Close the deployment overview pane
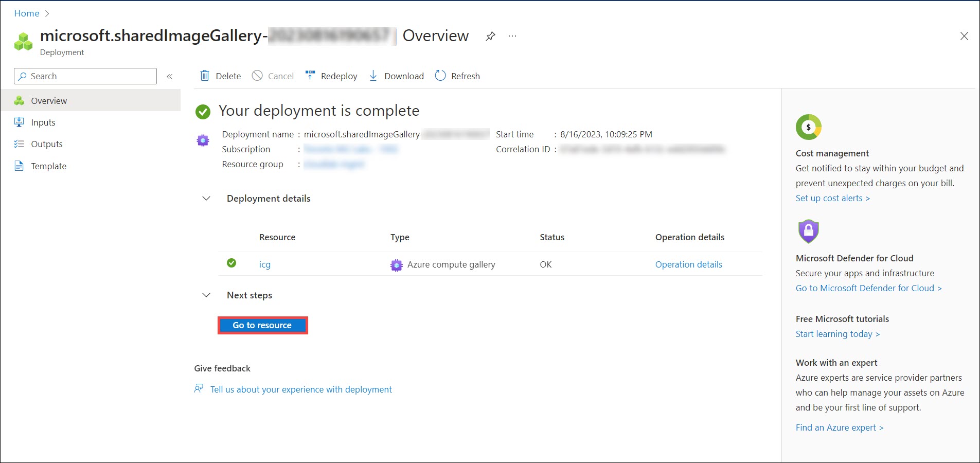980x463 pixels. (964, 36)
